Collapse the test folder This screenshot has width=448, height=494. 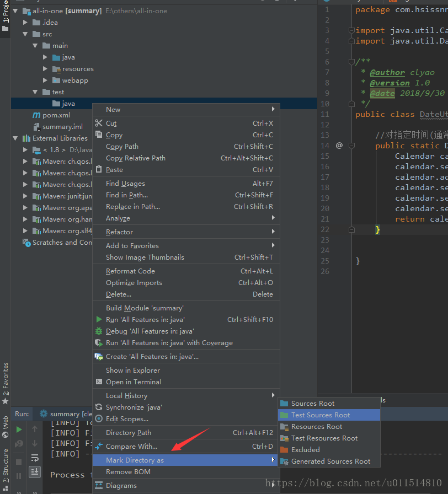click(x=35, y=92)
